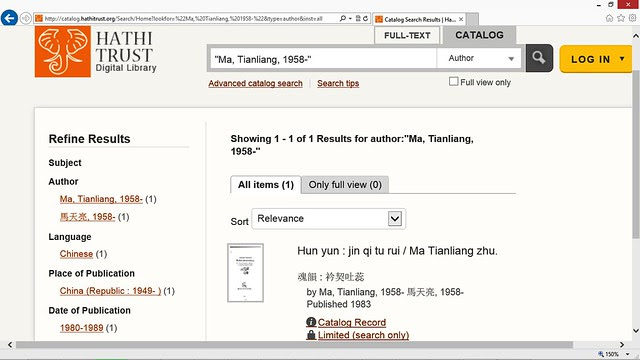Minimize the browser window
640x360 pixels.
tap(598, 5)
